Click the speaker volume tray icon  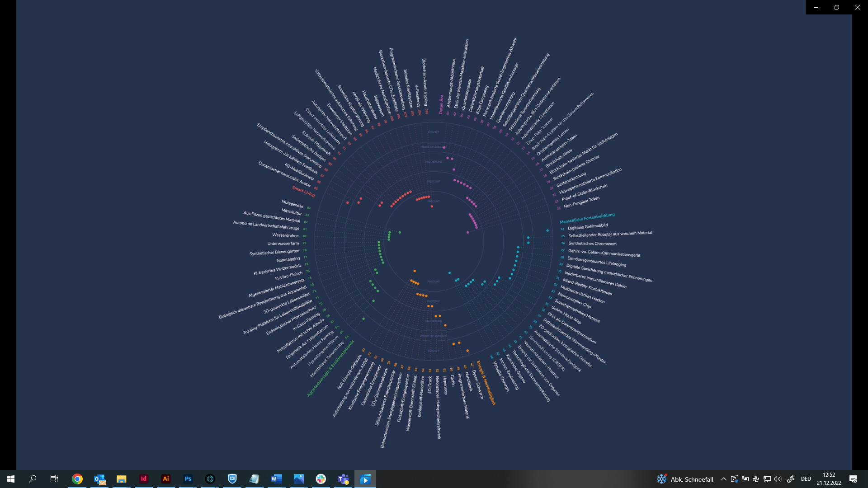tap(778, 479)
